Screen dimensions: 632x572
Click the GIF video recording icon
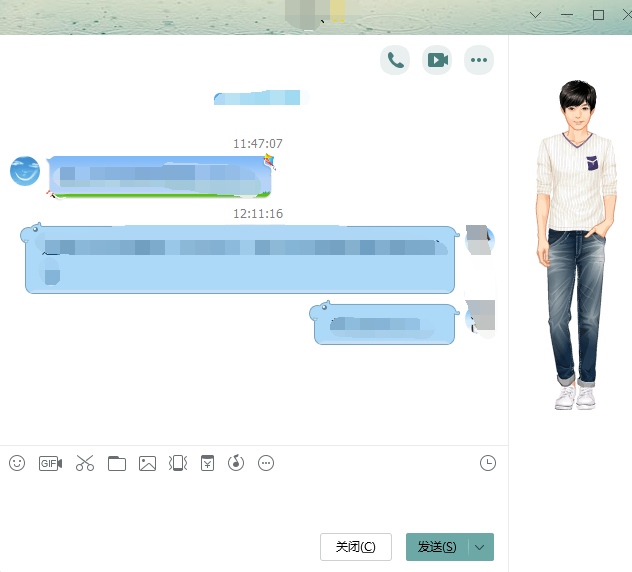pos(50,463)
